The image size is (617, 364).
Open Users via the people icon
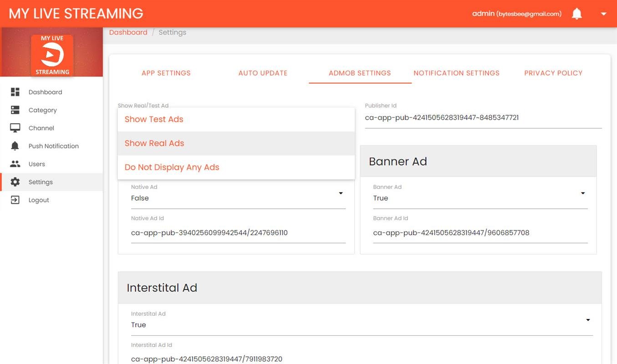click(x=15, y=164)
